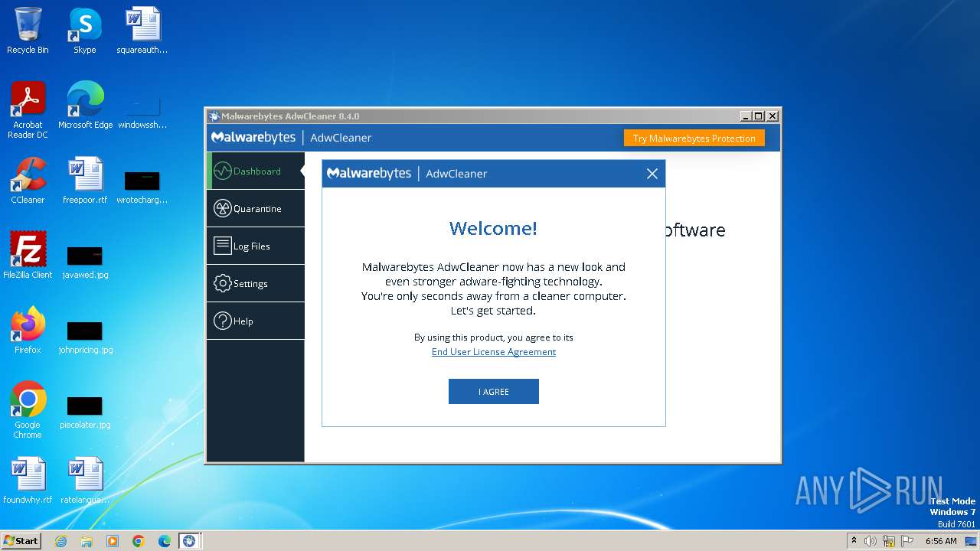This screenshot has height=551, width=980.
Task: Select the foundwhy.rtf document
Action: (28, 481)
